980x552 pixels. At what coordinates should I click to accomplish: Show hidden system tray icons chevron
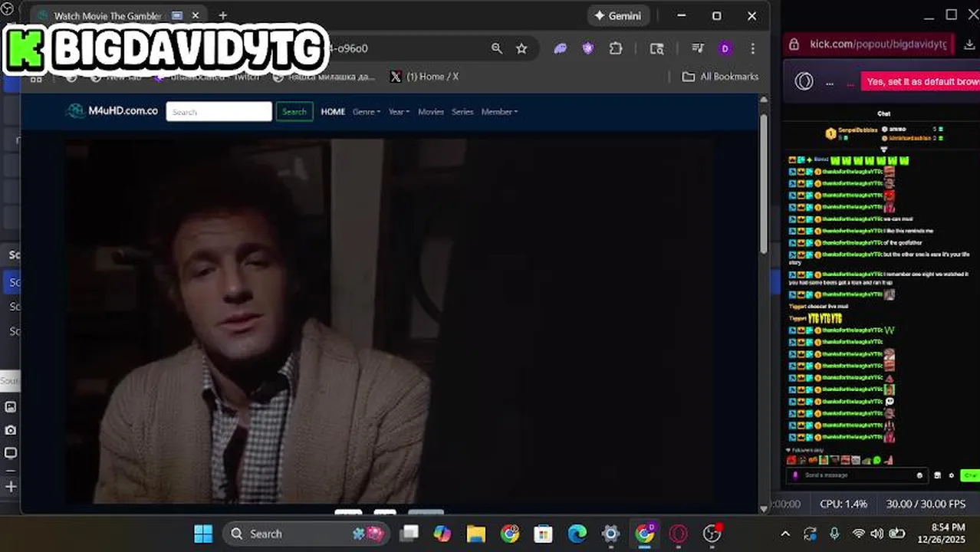coord(785,534)
